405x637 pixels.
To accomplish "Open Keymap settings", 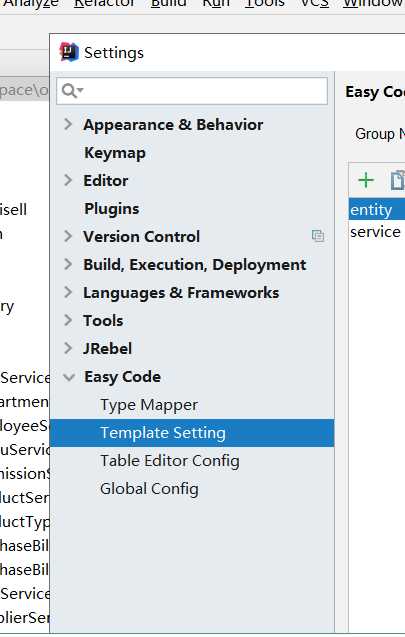I will (x=115, y=153).
